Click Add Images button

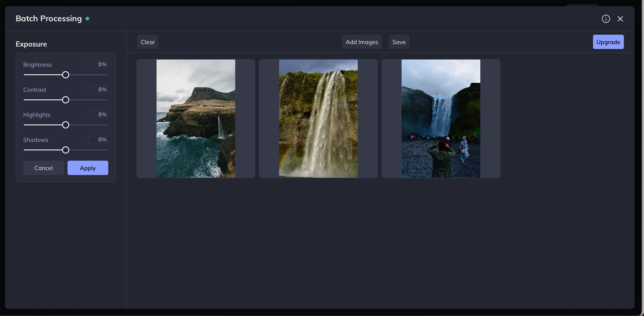(x=362, y=42)
